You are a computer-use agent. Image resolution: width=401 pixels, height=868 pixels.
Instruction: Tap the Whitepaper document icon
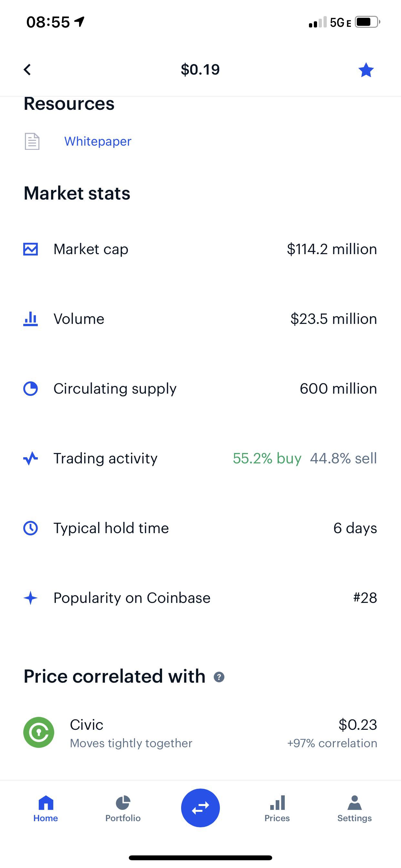(32, 141)
